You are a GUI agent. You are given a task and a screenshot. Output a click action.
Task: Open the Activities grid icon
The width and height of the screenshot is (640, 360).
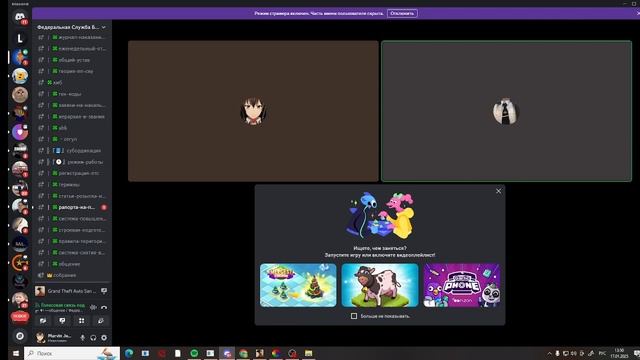[x=82, y=321]
